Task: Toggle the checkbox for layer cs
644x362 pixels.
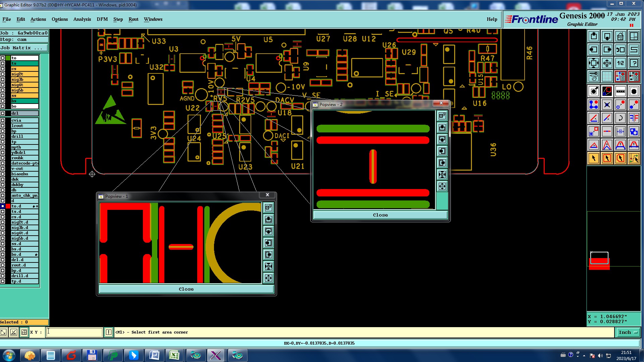Action: [3, 69]
